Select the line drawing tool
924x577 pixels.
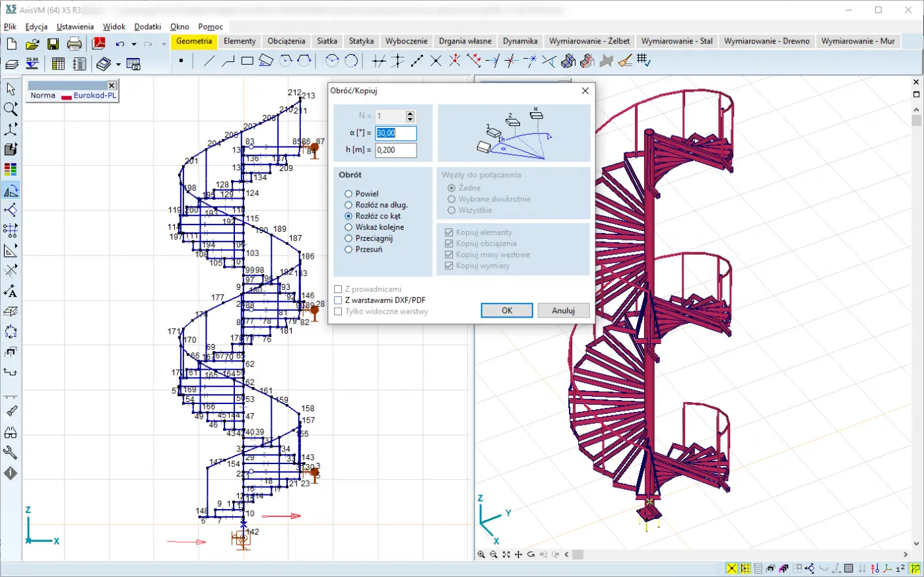click(209, 61)
